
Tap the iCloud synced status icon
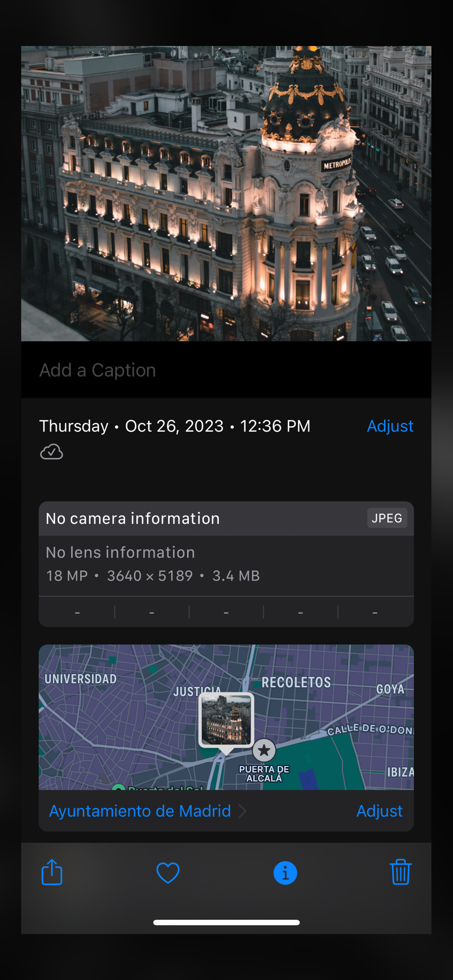(x=51, y=452)
